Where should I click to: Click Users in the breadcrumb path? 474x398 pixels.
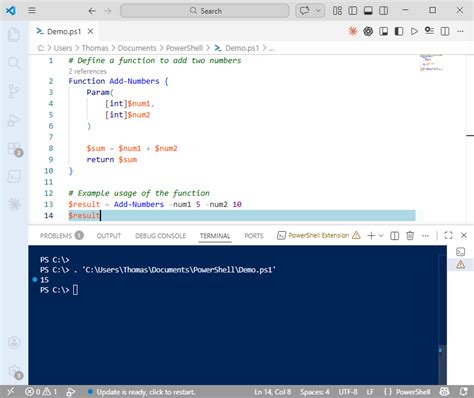coord(63,48)
